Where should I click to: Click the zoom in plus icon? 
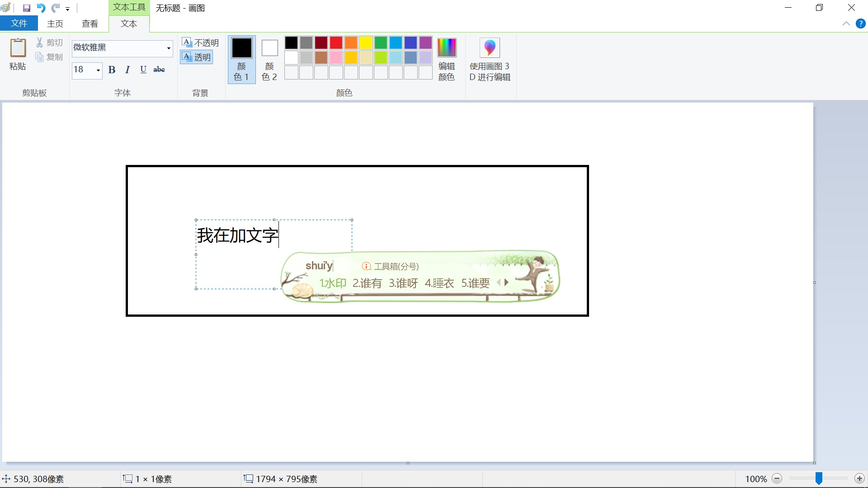click(859, 479)
